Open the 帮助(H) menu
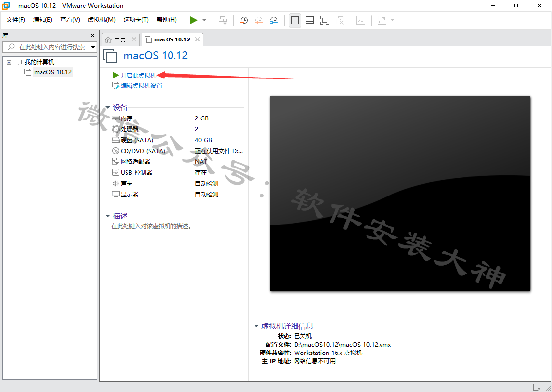The width and height of the screenshot is (552, 392). coord(167,20)
